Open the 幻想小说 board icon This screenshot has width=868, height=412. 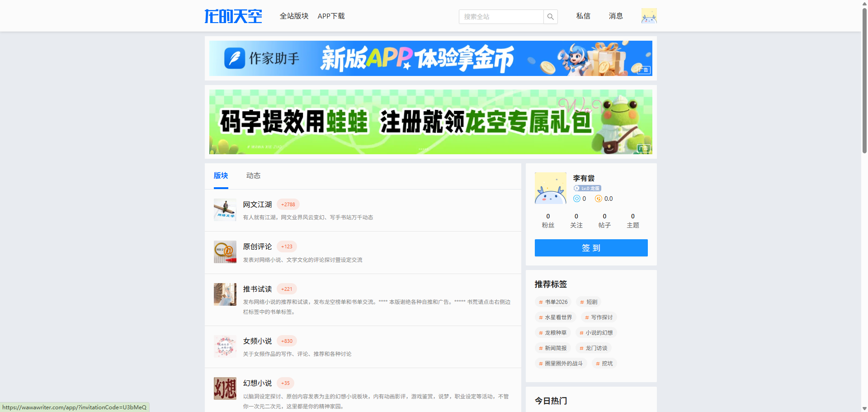point(225,388)
